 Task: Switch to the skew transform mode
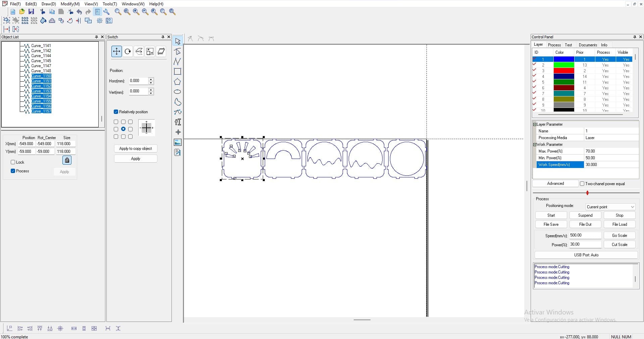(161, 51)
